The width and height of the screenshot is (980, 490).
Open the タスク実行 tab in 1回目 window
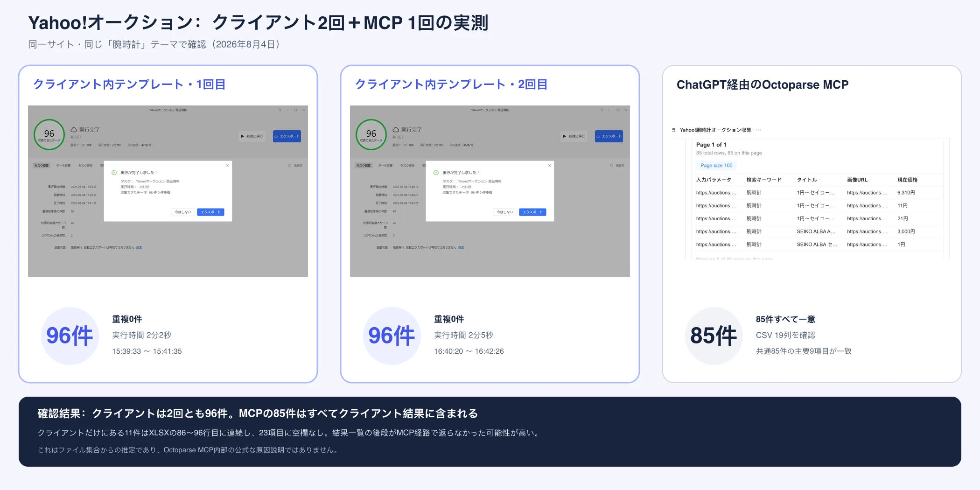(85, 166)
